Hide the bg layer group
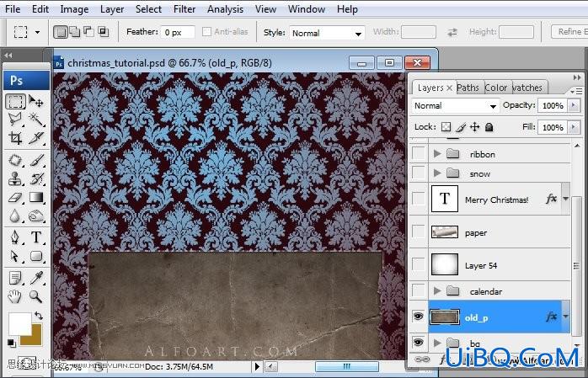 tap(418, 342)
